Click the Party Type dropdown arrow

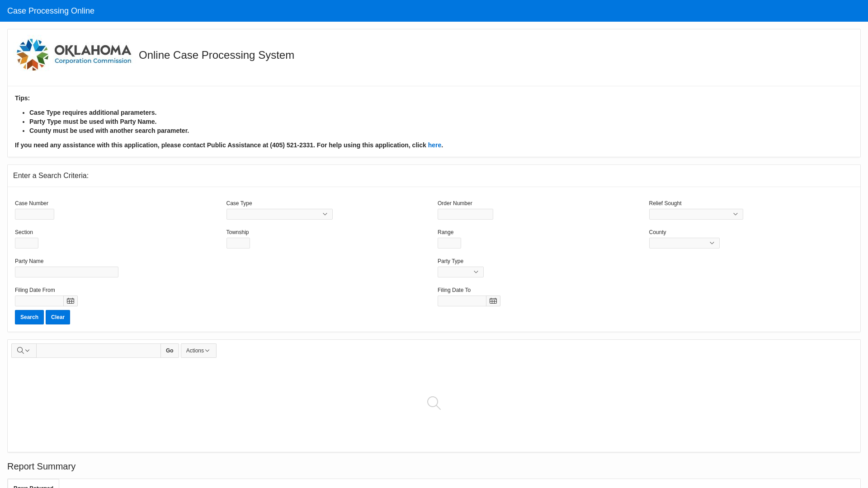476,272
